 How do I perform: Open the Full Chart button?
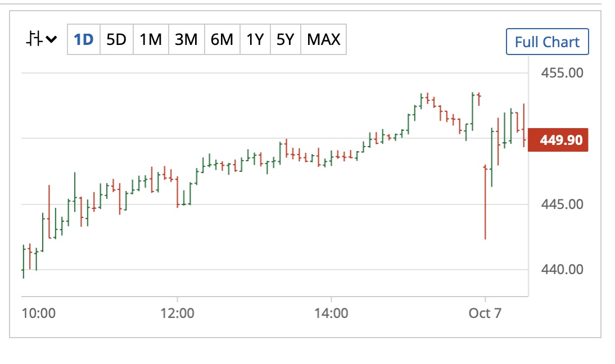(x=547, y=42)
